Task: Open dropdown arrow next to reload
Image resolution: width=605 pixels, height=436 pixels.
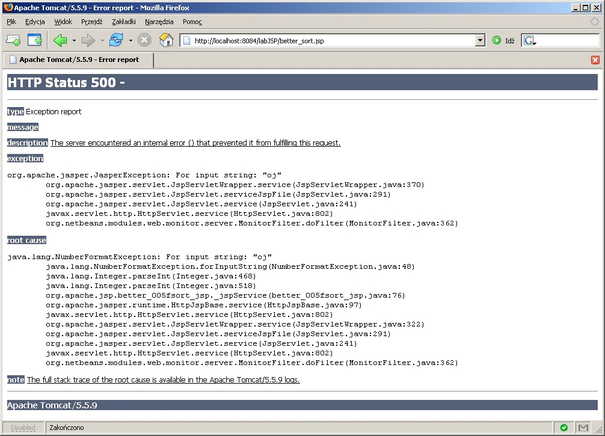Action: (131, 40)
